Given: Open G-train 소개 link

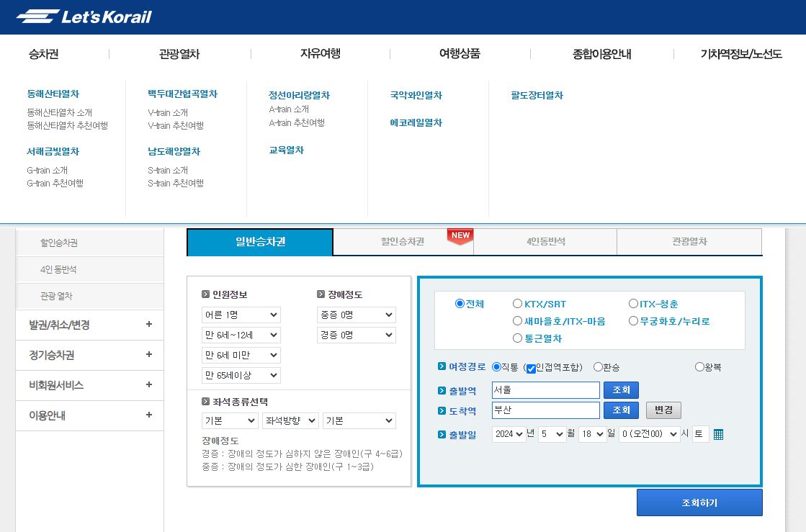Looking at the screenshot, I should (48, 170).
